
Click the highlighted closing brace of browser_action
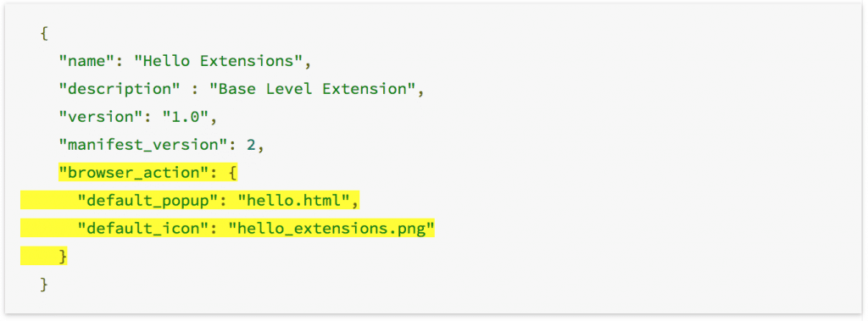(x=63, y=257)
